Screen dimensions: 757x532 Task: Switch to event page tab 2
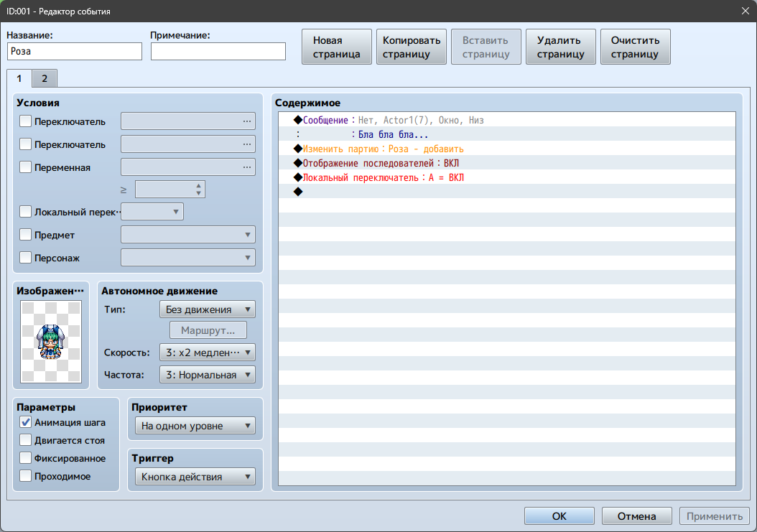coord(45,78)
